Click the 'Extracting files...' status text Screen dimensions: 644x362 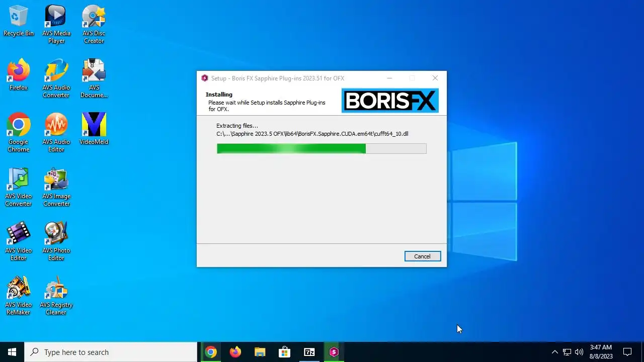[x=237, y=126]
